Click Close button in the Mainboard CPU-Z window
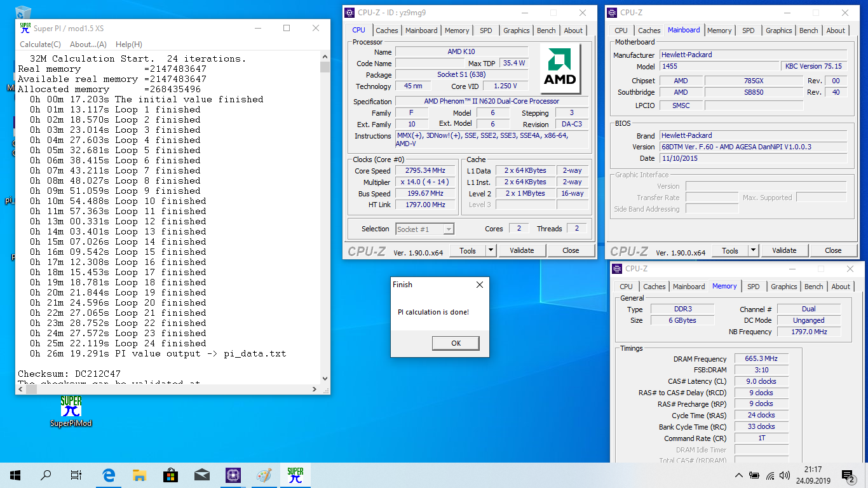The width and height of the screenshot is (868, 488). pos(833,250)
